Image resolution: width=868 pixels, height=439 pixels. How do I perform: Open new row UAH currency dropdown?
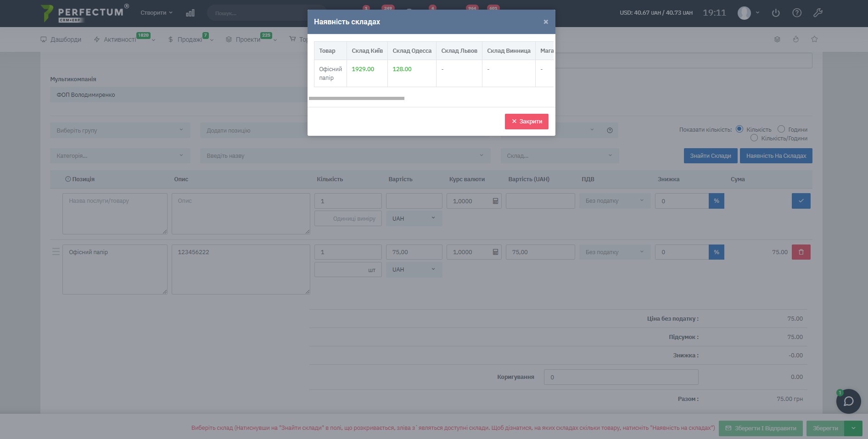tap(414, 219)
